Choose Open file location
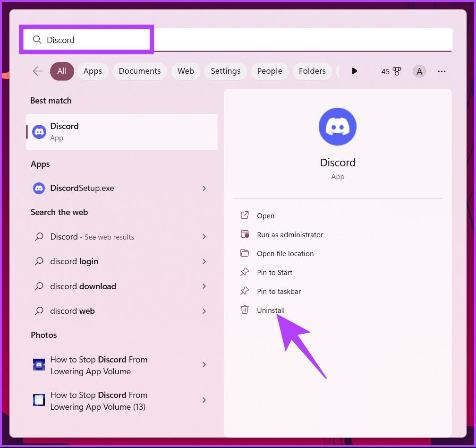The width and height of the screenshot is (476, 448). [285, 253]
